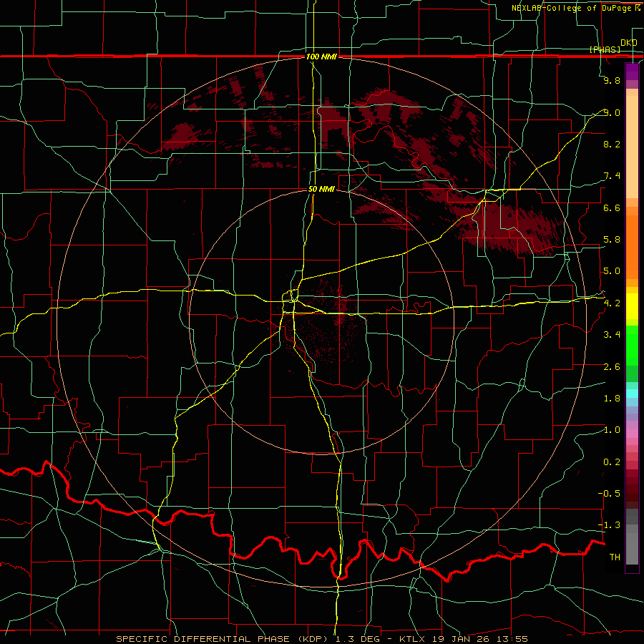644x644 pixels.
Task: Click the 5.8 scale value
Action: (612, 240)
